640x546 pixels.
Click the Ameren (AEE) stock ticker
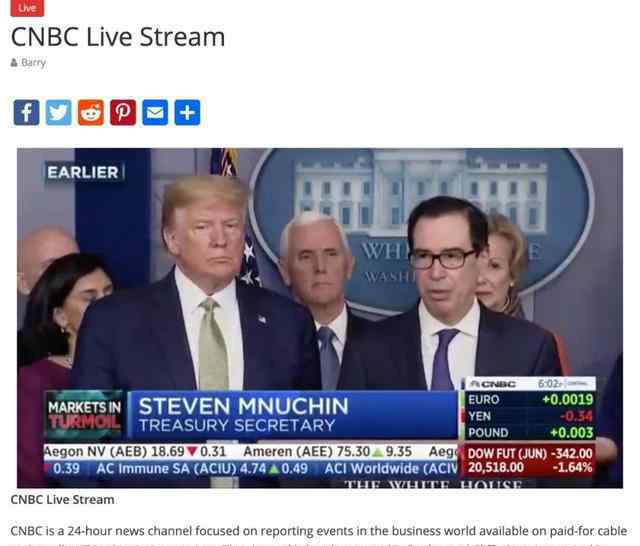pyautogui.click(x=327, y=451)
